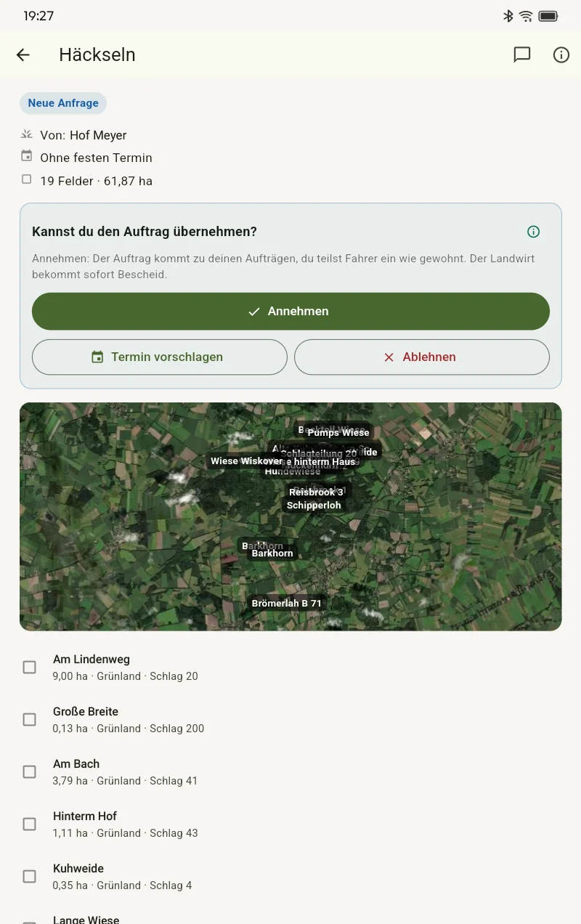Viewport: 581px width, 924px height.
Task: Decline the request with Ablehnen
Action: click(x=422, y=357)
